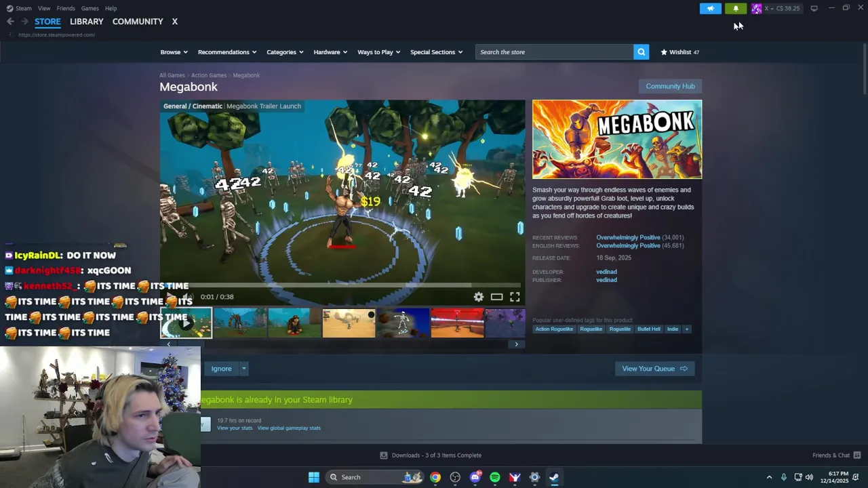Viewport: 868px width, 488px height.
Task: Move the thumbnail strip back with the left arrow
Action: [169, 344]
